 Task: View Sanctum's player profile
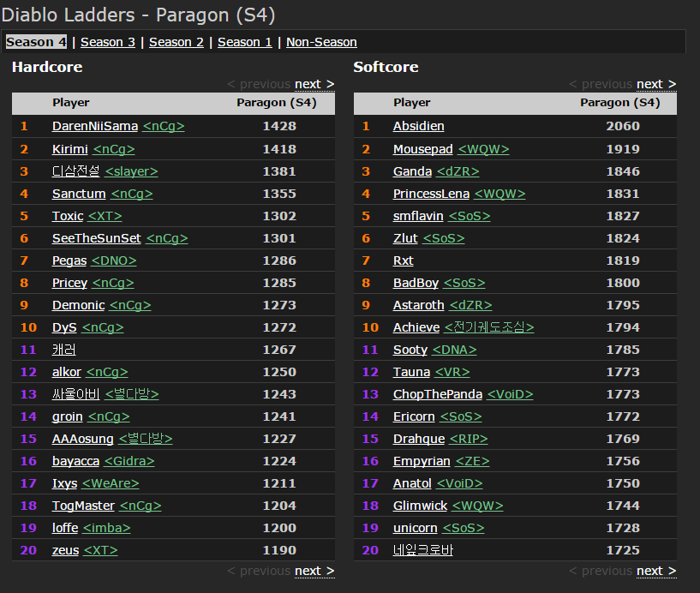click(79, 194)
